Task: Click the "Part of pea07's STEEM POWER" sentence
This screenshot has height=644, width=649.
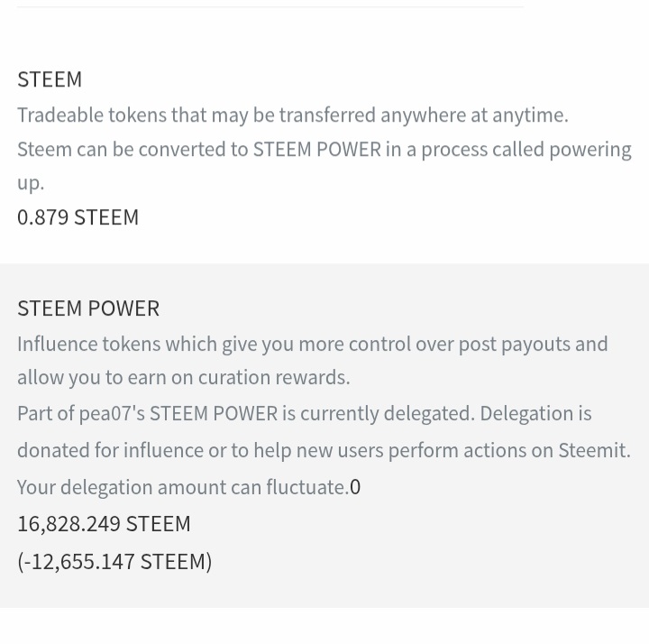Action: pos(305,414)
